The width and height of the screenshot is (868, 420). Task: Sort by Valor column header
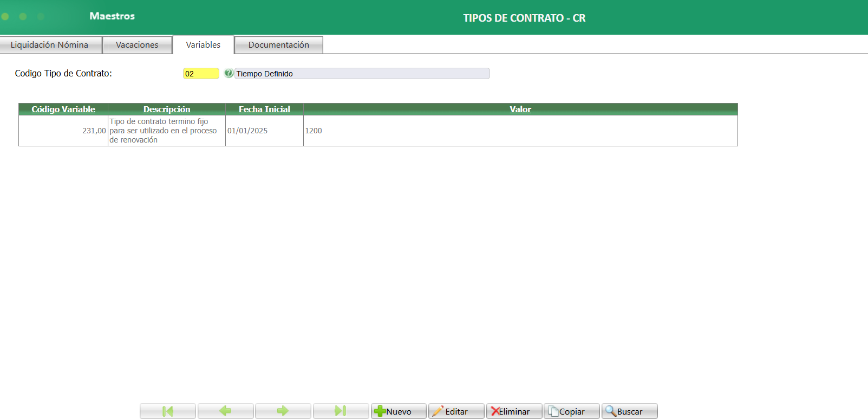point(520,109)
